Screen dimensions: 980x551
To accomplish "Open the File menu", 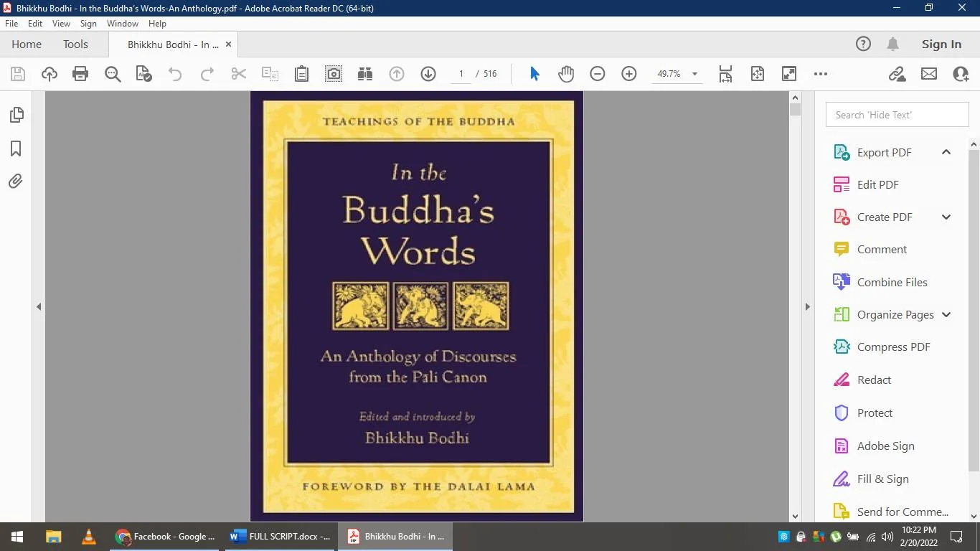I will (x=11, y=24).
